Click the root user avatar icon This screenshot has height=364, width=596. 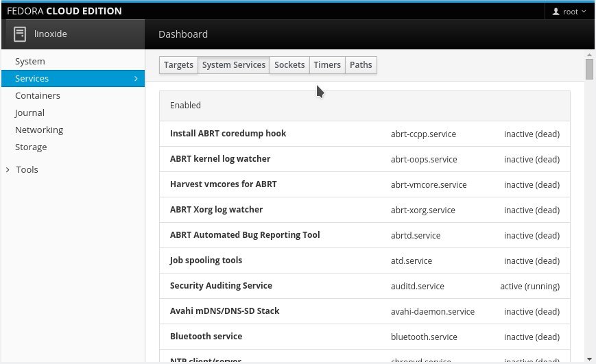pyautogui.click(x=556, y=12)
